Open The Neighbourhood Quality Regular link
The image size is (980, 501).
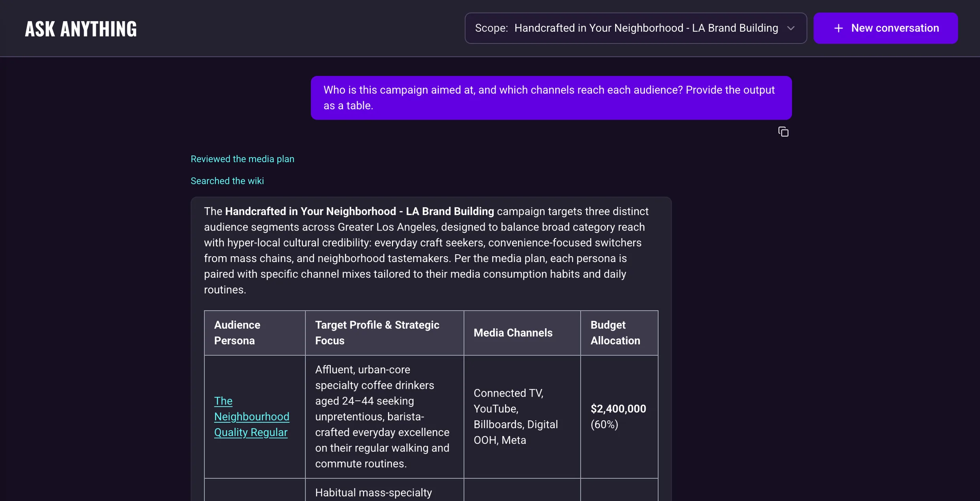pos(251,416)
